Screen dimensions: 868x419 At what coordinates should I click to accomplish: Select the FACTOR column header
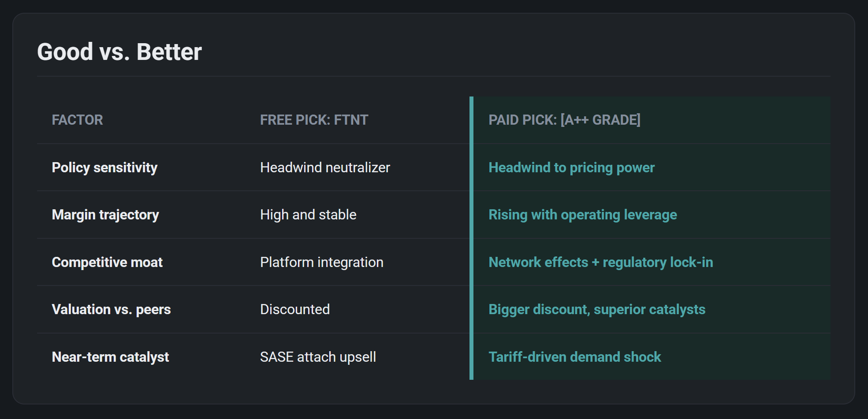pyautogui.click(x=77, y=120)
